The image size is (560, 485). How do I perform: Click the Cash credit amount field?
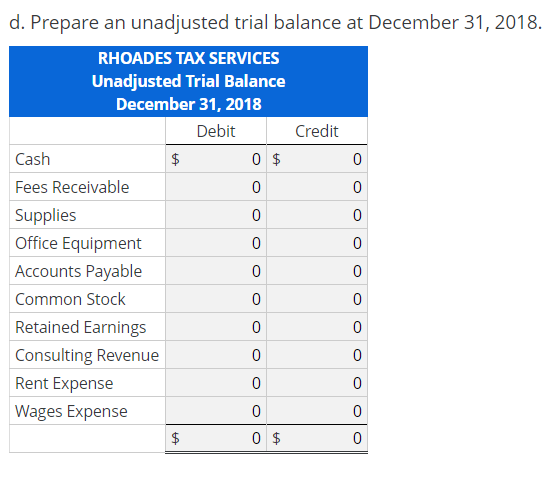coord(317,159)
